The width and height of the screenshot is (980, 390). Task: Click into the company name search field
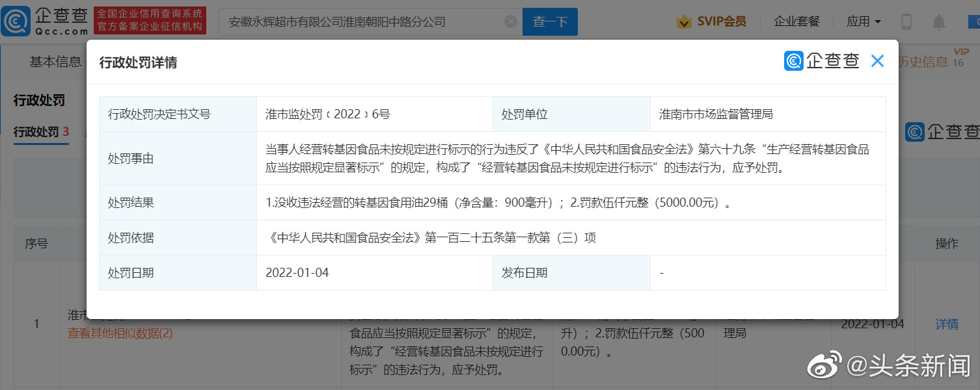pyautogui.click(x=358, y=21)
